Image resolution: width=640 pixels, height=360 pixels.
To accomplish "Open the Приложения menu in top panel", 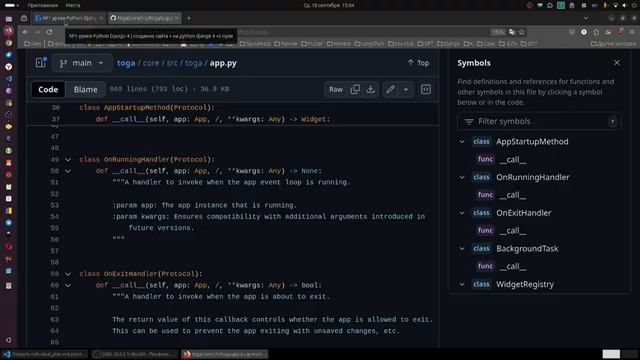I will coord(43,5).
